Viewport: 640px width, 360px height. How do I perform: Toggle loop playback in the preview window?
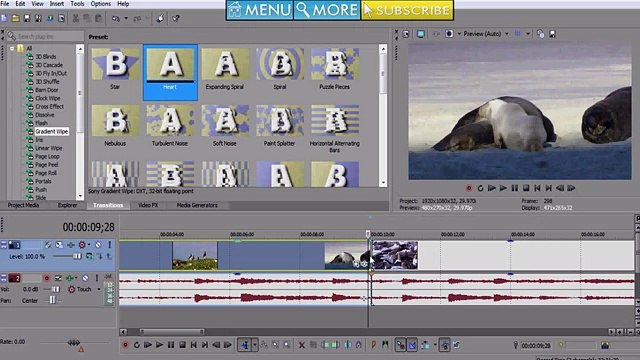click(480, 188)
